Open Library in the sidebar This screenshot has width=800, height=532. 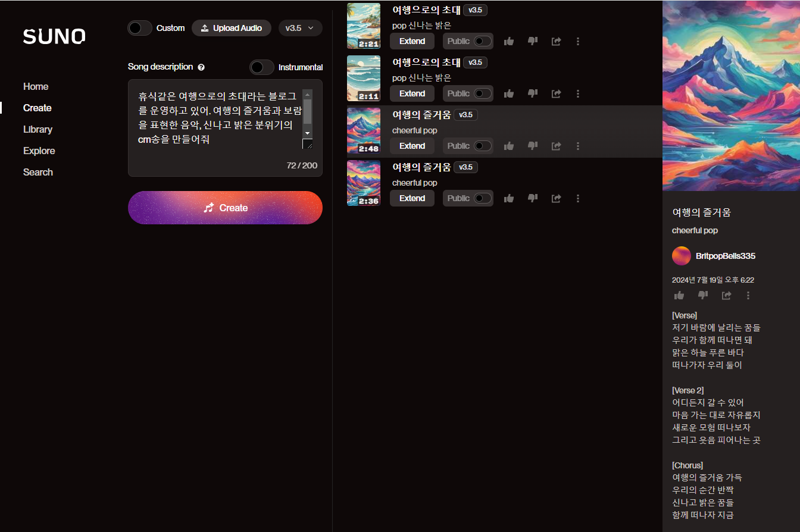(x=37, y=129)
